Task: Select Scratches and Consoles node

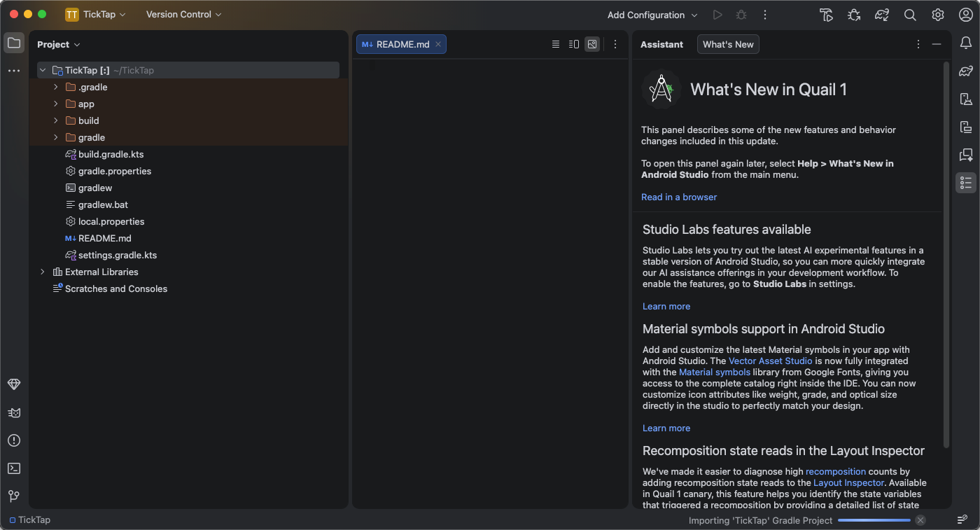Action: click(116, 288)
